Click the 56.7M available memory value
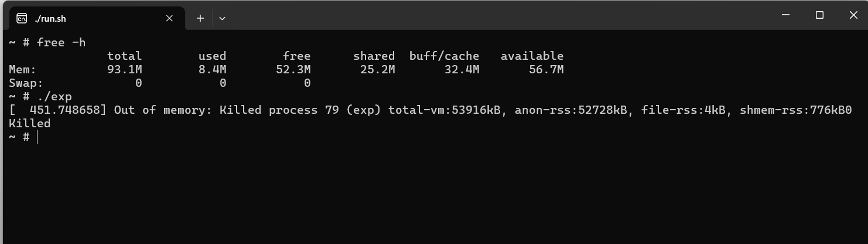Image resolution: width=868 pixels, height=244 pixels. pos(546,70)
